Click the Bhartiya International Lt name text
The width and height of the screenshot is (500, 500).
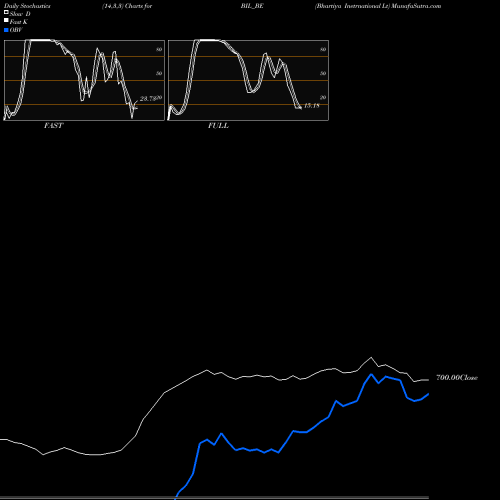(352, 6)
